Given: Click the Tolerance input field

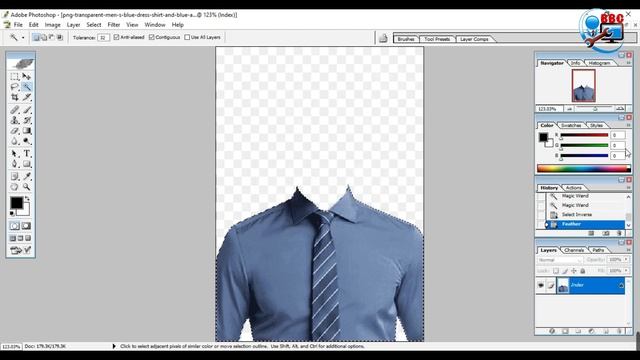Looking at the screenshot, I should [x=103, y=38].
